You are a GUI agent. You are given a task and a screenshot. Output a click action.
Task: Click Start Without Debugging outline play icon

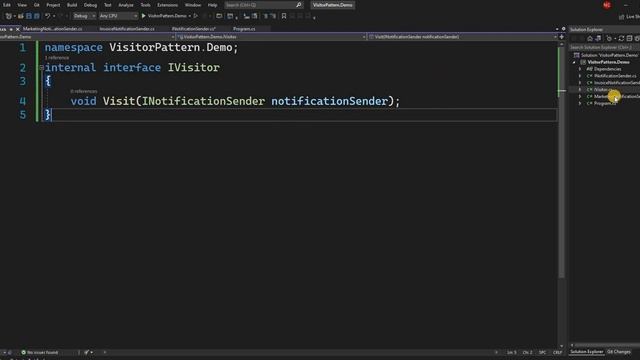pyautogui.click(x=196, y=16)
